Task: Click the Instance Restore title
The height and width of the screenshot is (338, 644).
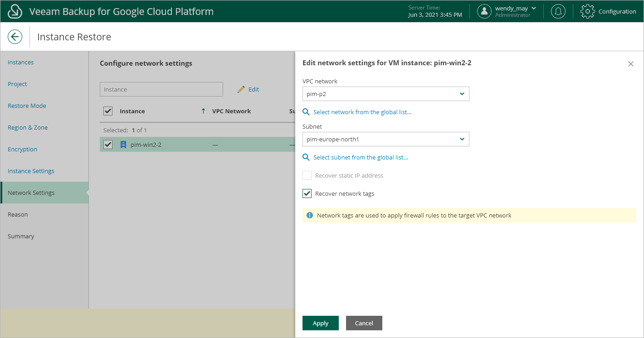Action: [x=74, y=37]
